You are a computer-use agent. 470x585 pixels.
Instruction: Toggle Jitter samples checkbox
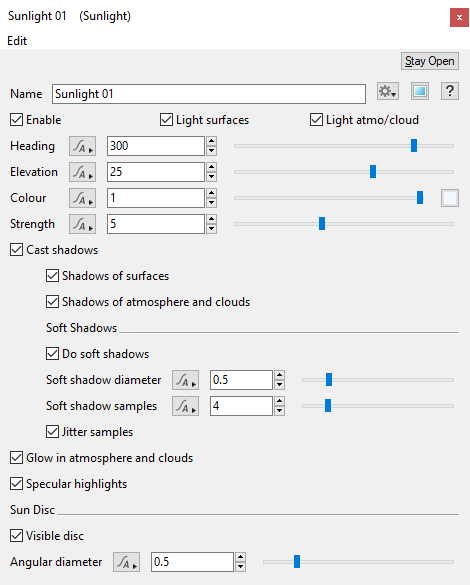coord(52,432)
